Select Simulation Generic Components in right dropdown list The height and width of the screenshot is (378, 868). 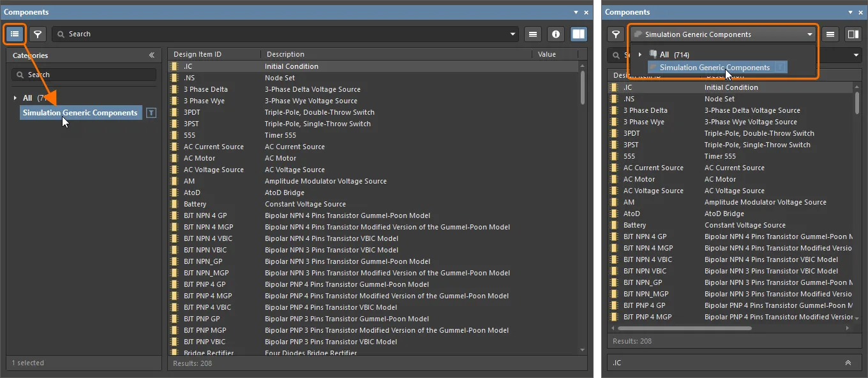pos(714,68)
